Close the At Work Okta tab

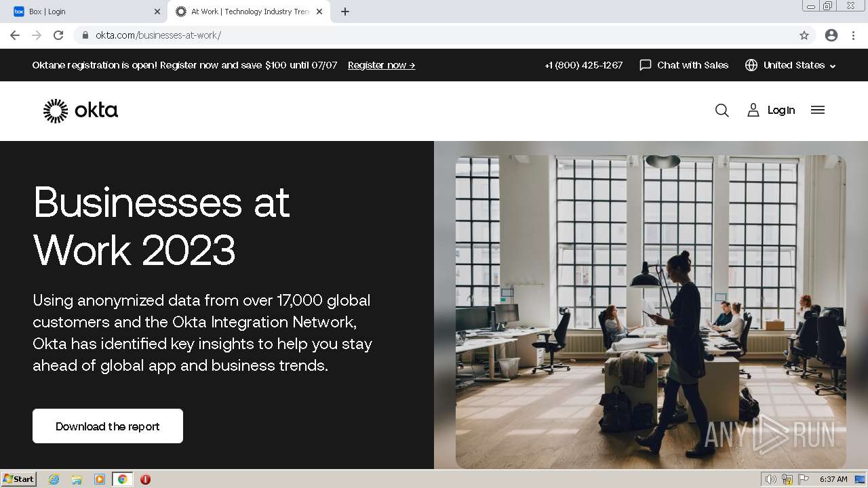(319, 12)
